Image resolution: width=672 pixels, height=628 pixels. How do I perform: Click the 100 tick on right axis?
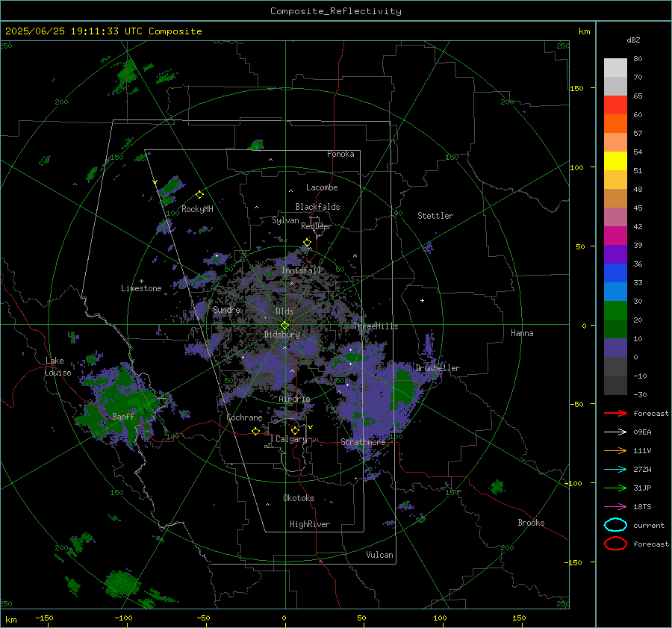point(576,167)
